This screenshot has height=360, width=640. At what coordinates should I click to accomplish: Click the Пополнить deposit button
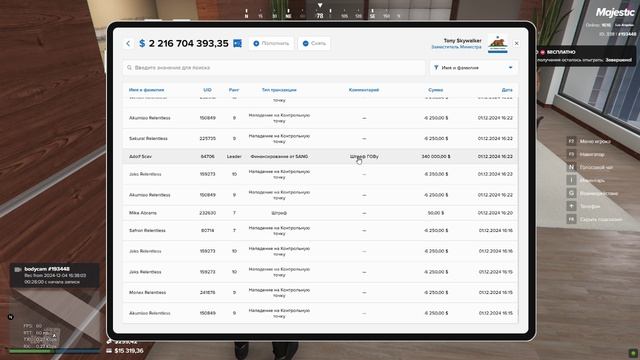[271, 43]
